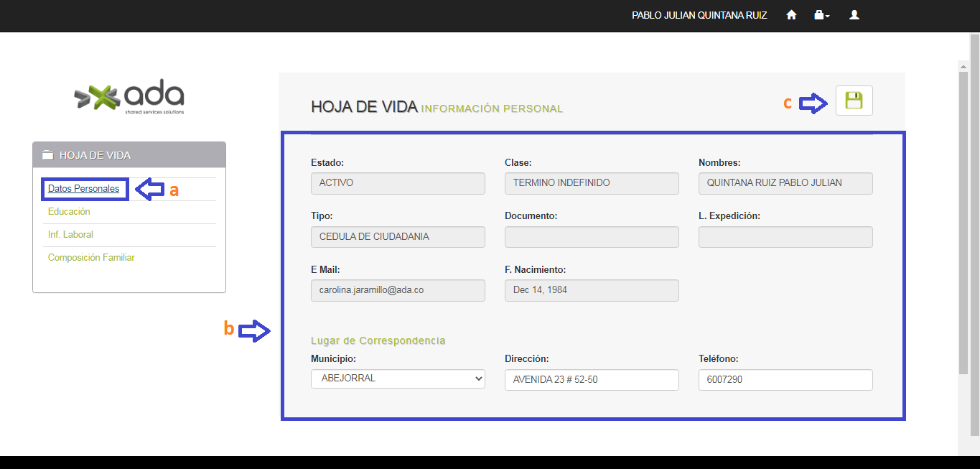Click the Dirección address input field
980x469 pixels.
[592, 380]
